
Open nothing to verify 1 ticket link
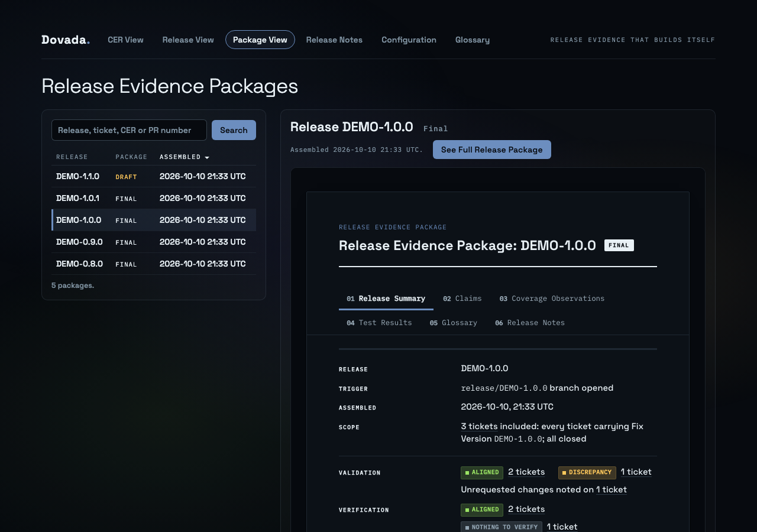(x=562, y=527)
